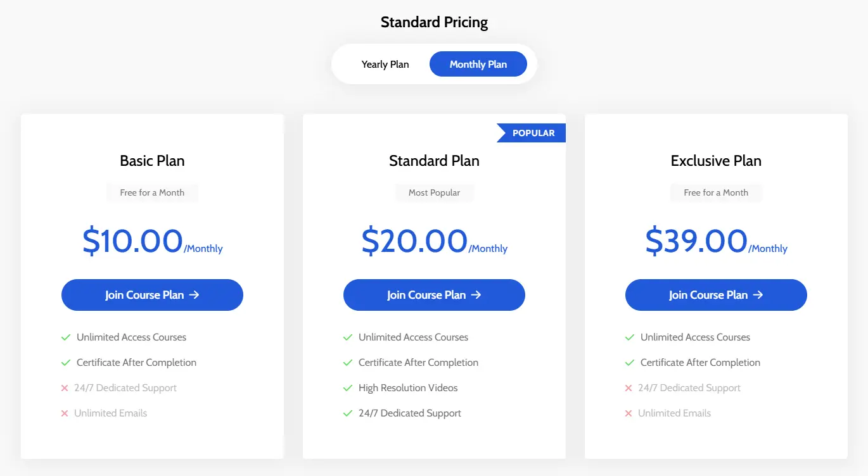The image size is (868, 476).
Task: Click the $20.00 Standard Plan price
Action: click(414, 241)
